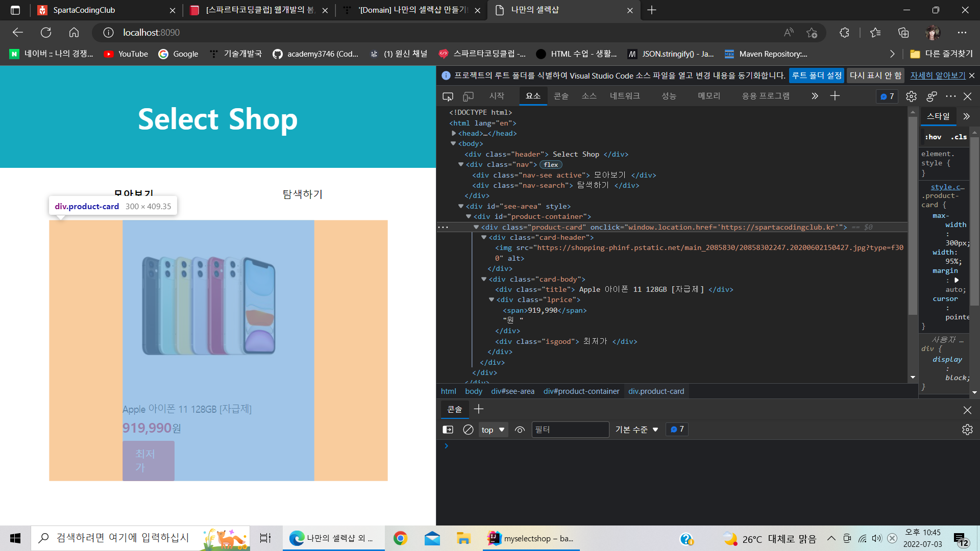Viewport: 980px width, 551px height.
Task: Create a live expression eye icon
Action: coord(520,430)
